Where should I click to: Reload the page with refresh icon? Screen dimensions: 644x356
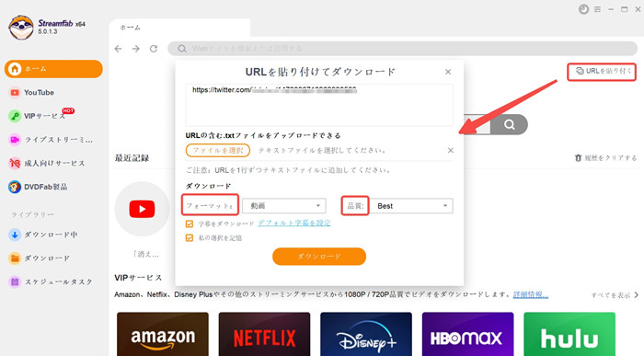(154, 49)
